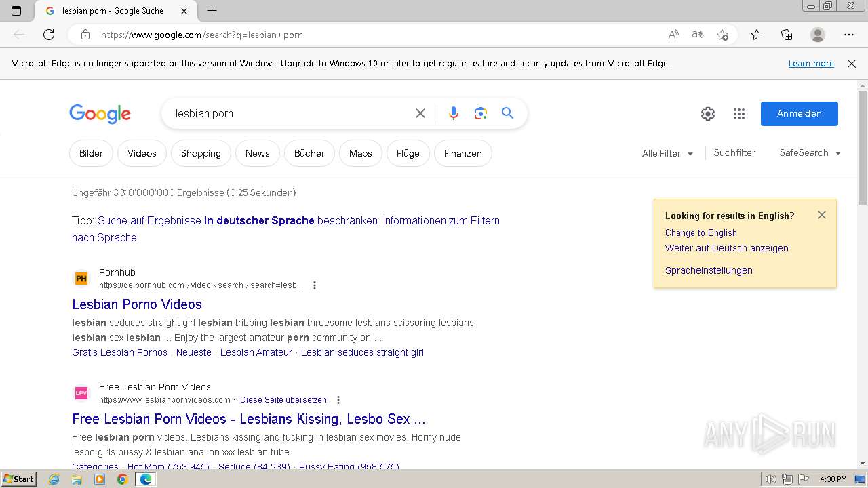The width and height of the screenshot is (868, 488).
Task: Clear the search box with the X icon
Action: (x=420, y=113)
